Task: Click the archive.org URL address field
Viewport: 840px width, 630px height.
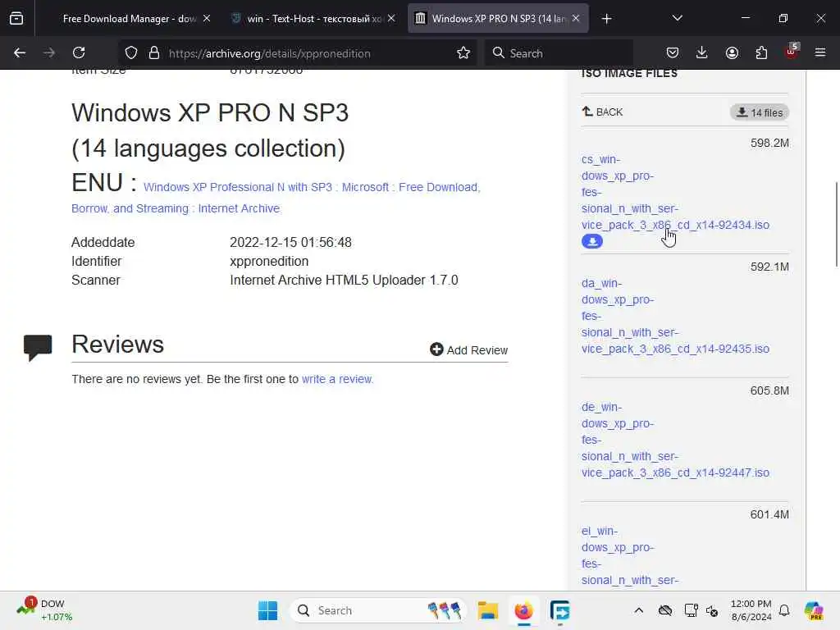Action: point(269,53)
